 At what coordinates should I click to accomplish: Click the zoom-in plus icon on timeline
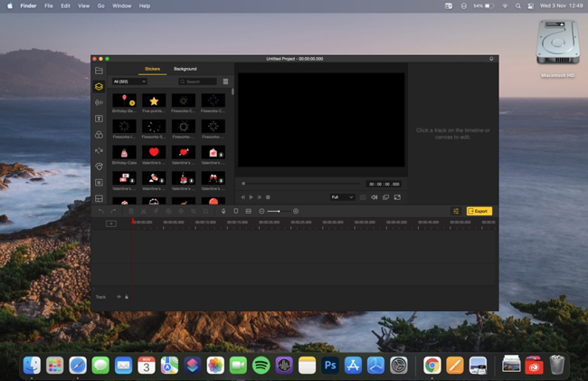(x=296, y=212)
